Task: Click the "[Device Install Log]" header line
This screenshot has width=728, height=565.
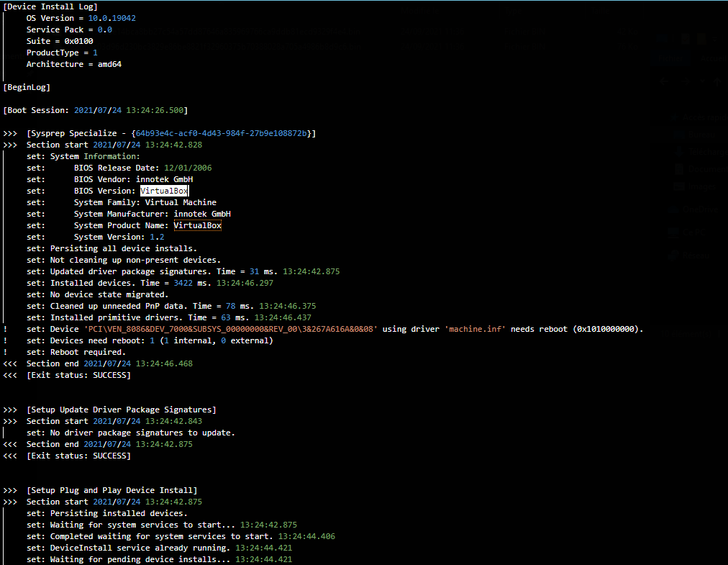Action: 50,6
